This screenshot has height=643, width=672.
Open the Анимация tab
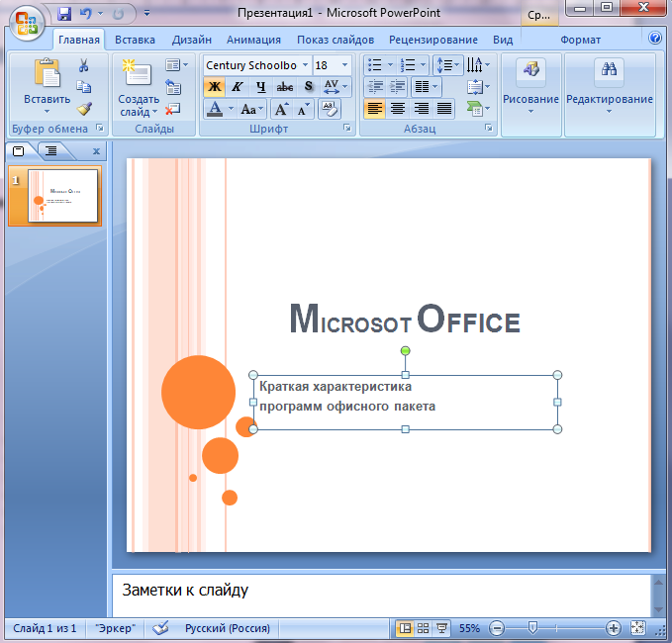click(x=253, y=40)
